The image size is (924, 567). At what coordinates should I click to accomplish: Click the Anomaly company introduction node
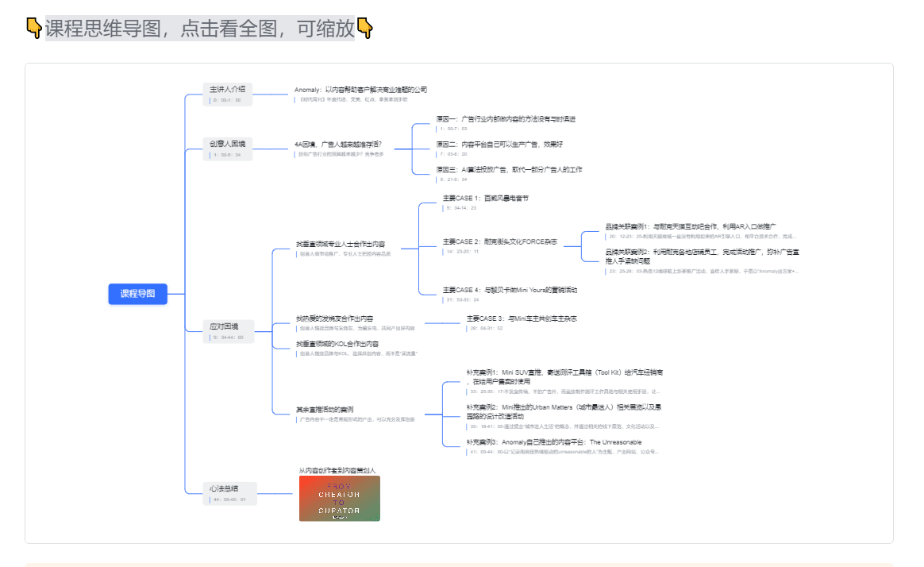(x=360, y=90)
